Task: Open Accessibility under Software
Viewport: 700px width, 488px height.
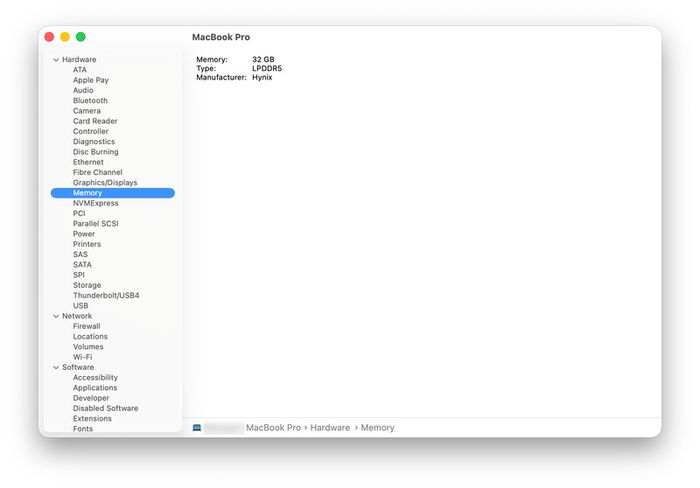Action: click(95, 378)
